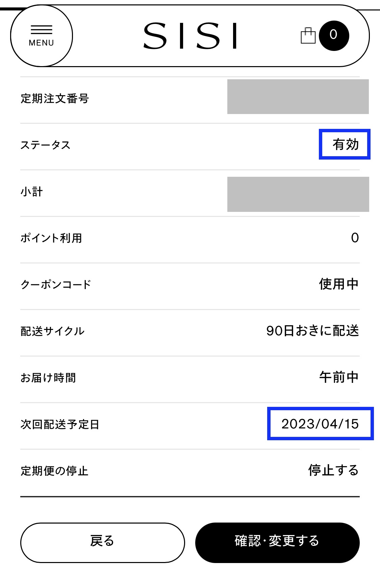This screenshot has width=380, height=588.
Task: Click the 定期便の停止 label
Action: point(54,471)
